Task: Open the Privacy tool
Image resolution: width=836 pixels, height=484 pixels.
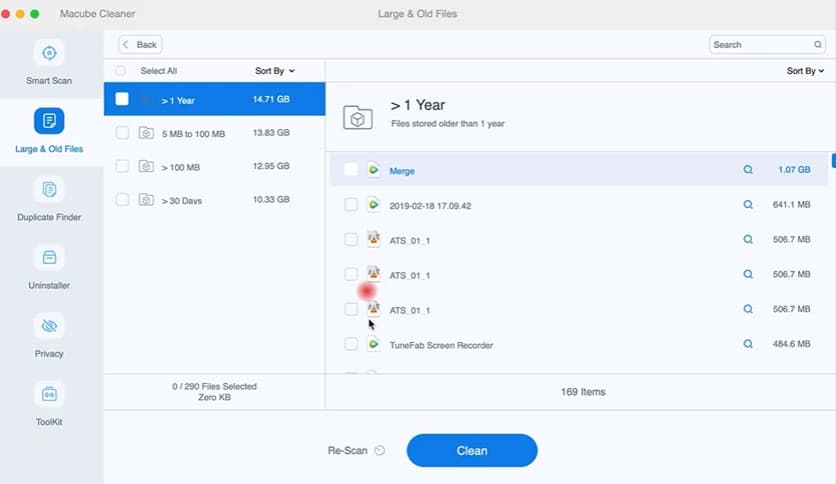Action: click(x=49, y=334)
